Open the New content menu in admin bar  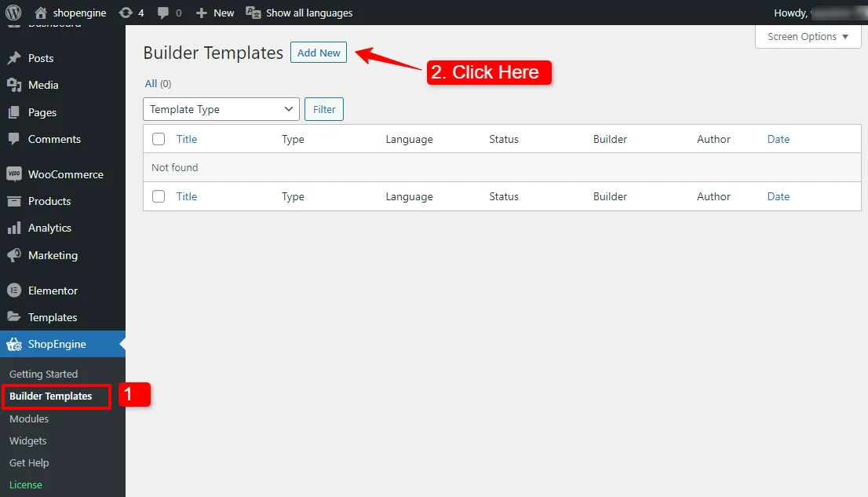215,13
